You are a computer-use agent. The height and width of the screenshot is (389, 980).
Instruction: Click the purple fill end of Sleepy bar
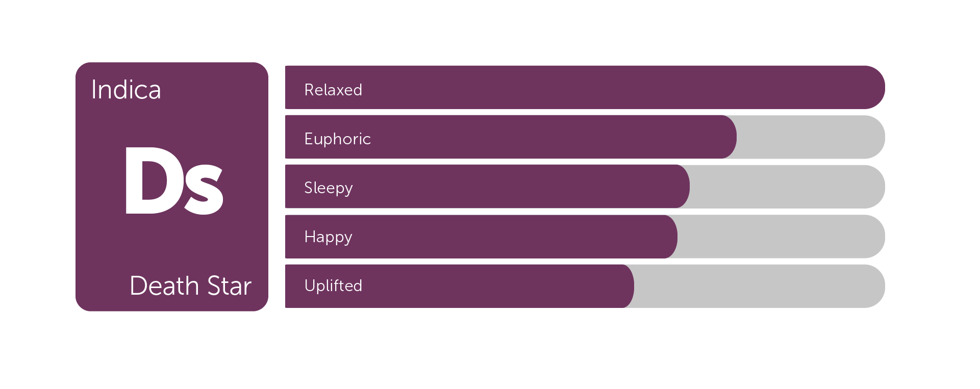point(680,187)
